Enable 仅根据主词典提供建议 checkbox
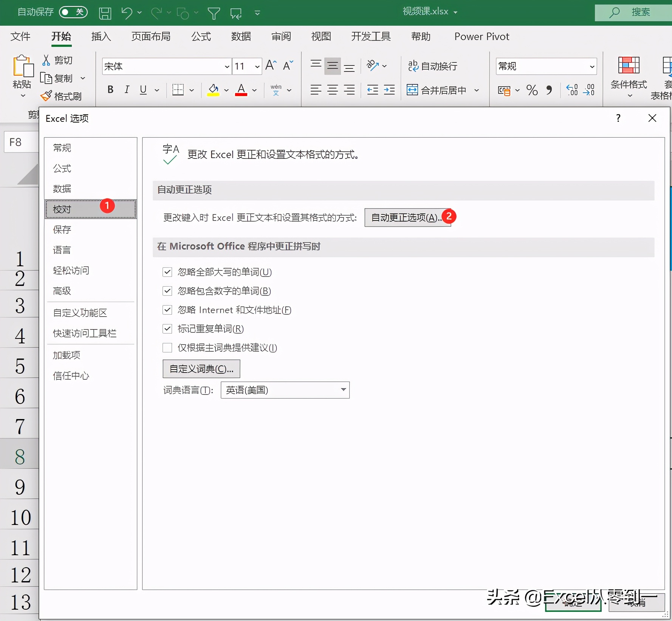This screenshot has width=672, height=621. (x=167, y=348)
